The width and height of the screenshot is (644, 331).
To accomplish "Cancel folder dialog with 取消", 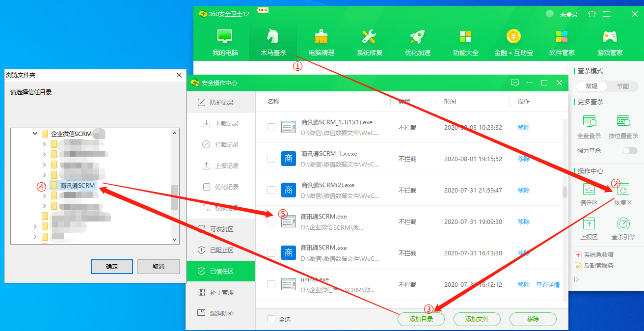I will (x=159, y=267).
